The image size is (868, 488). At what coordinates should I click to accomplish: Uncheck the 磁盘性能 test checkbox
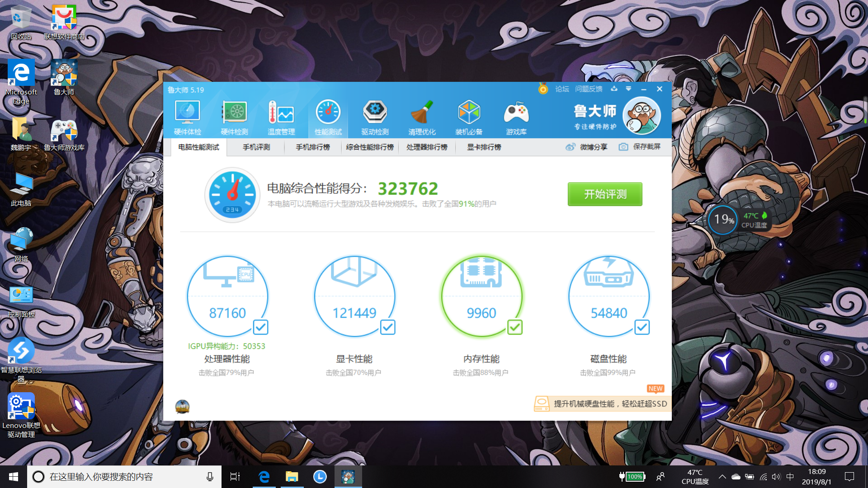point(642,327)
